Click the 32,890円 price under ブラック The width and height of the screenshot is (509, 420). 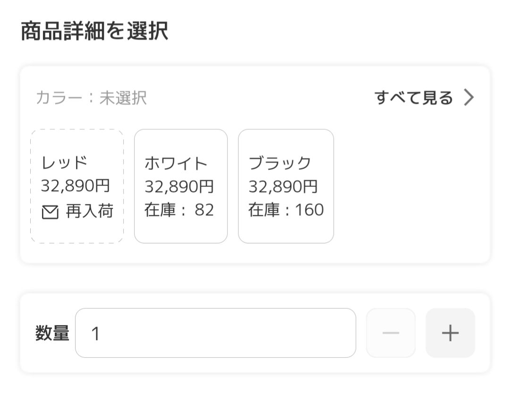283,186
